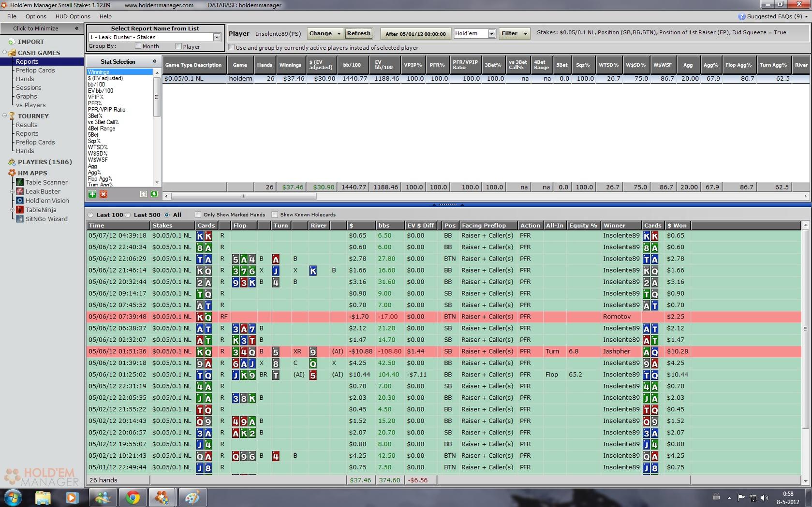This screenshot has height=507, width=812.
Task: Open the Import section icon
Action: coord(12,42)
